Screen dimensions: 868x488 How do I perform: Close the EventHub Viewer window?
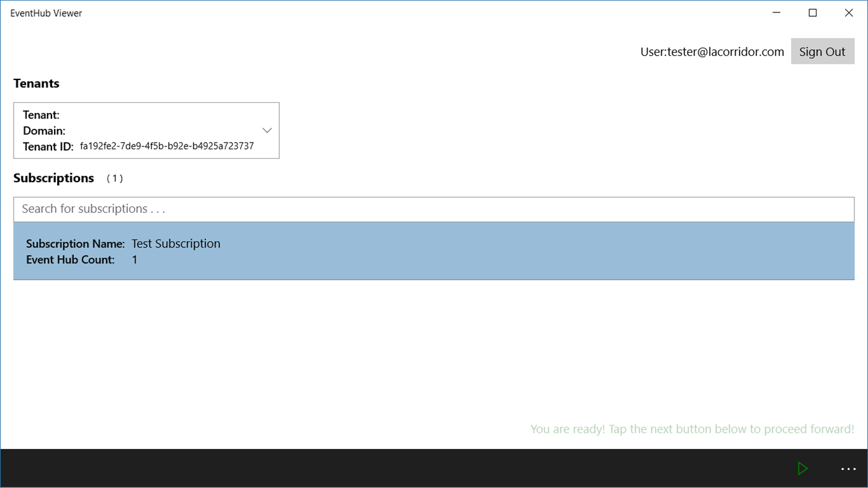(x=848, y=12)
